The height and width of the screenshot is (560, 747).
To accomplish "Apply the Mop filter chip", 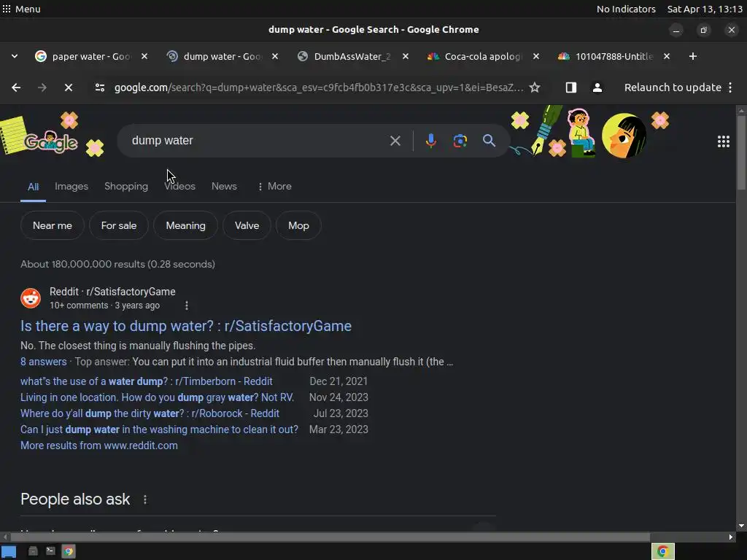I will pyautogui.click(x=298, y=226).
